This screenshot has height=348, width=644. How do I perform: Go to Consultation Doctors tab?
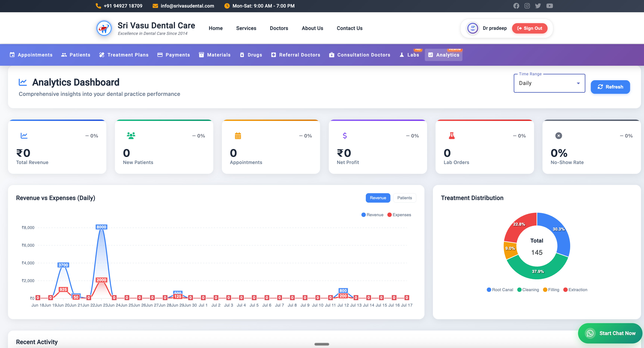tap(359, 55)
